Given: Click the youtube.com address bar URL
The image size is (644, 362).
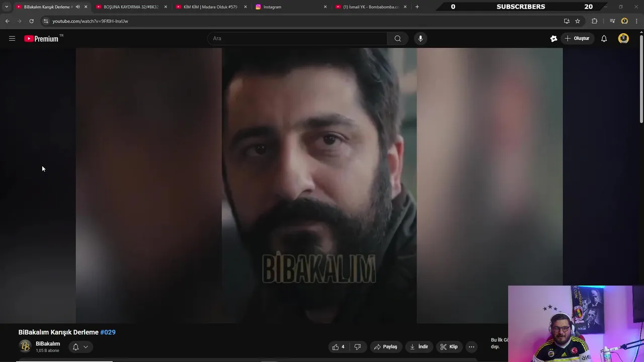Looking at the screenshot, I should (91, 21).
